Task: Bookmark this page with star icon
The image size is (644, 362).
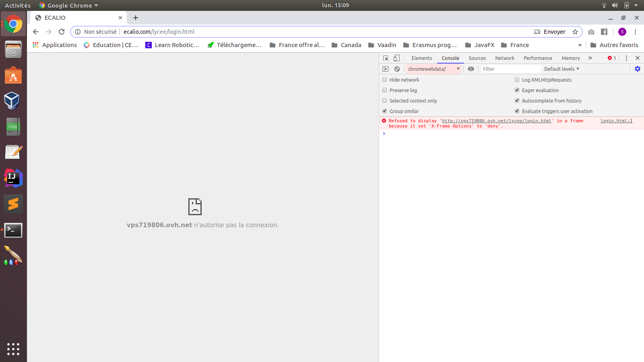Action: (575, 32)
